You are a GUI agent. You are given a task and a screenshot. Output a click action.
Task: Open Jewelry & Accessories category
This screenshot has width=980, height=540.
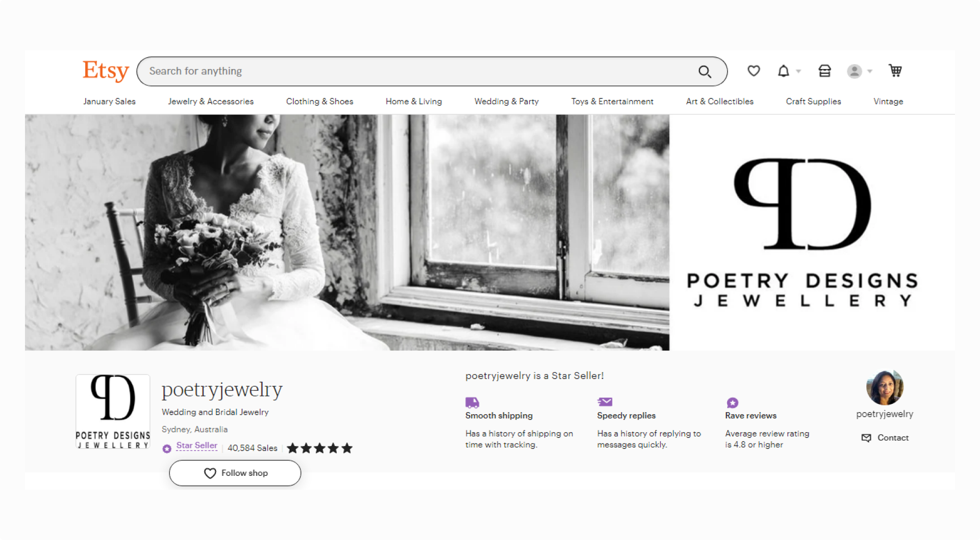pos(211,101)
